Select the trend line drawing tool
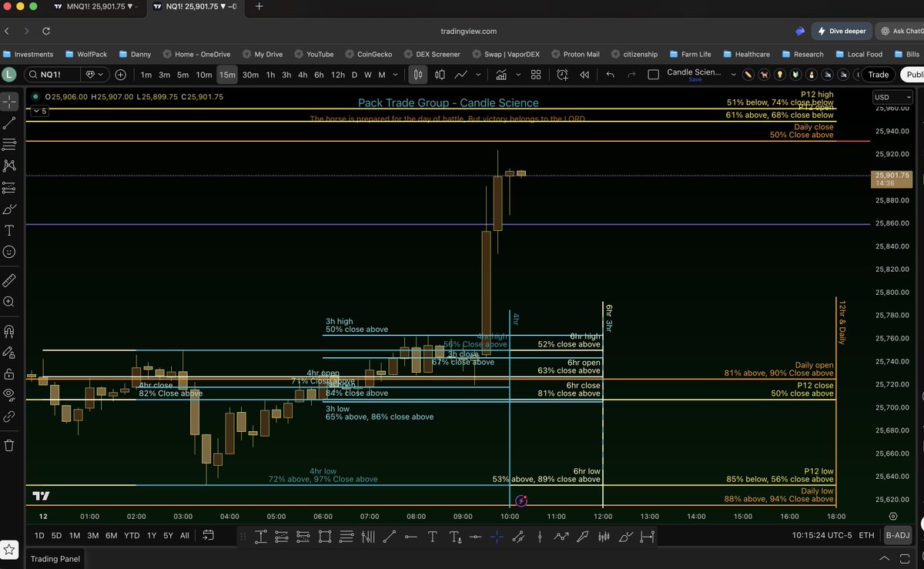This screenshot has height=569, width=924. tap(9, 123)
